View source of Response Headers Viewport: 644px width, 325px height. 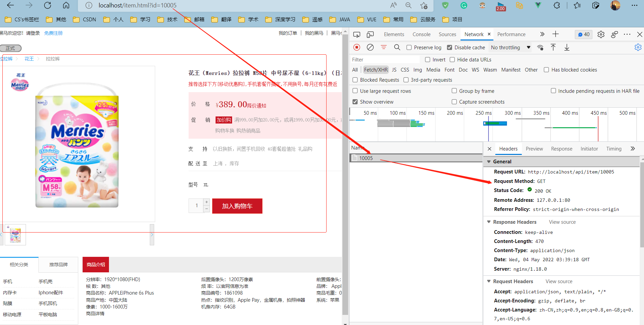[x=562, y=222]
